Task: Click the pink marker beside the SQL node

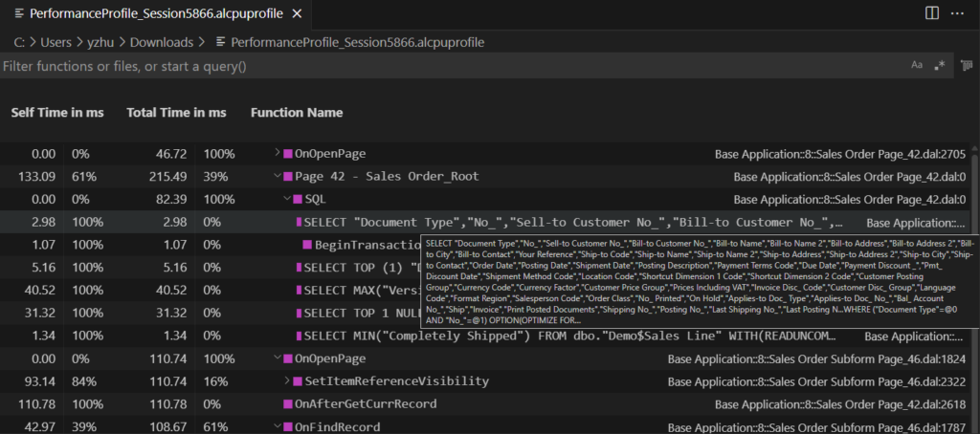Action: tap(297, 199)
